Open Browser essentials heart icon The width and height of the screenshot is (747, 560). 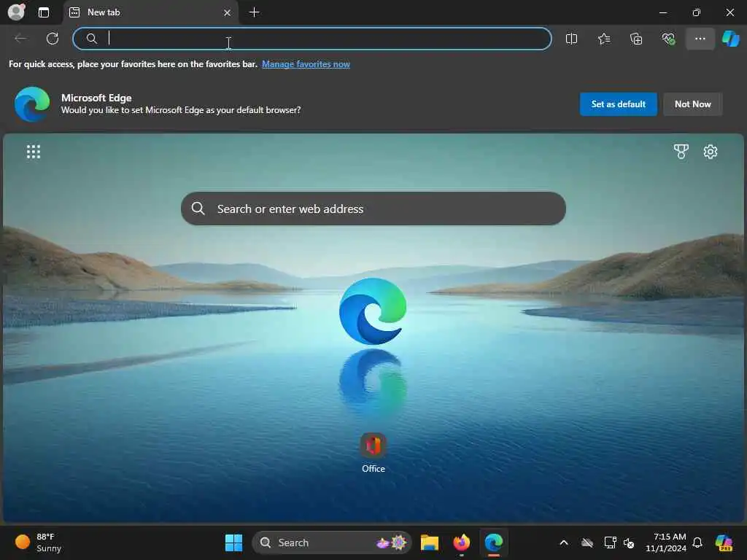(668, 39)
